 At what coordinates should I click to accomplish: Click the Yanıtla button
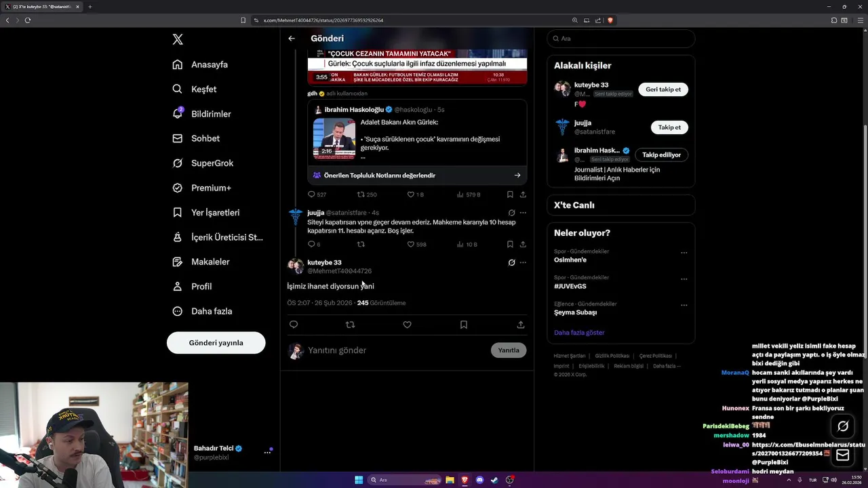509,350
